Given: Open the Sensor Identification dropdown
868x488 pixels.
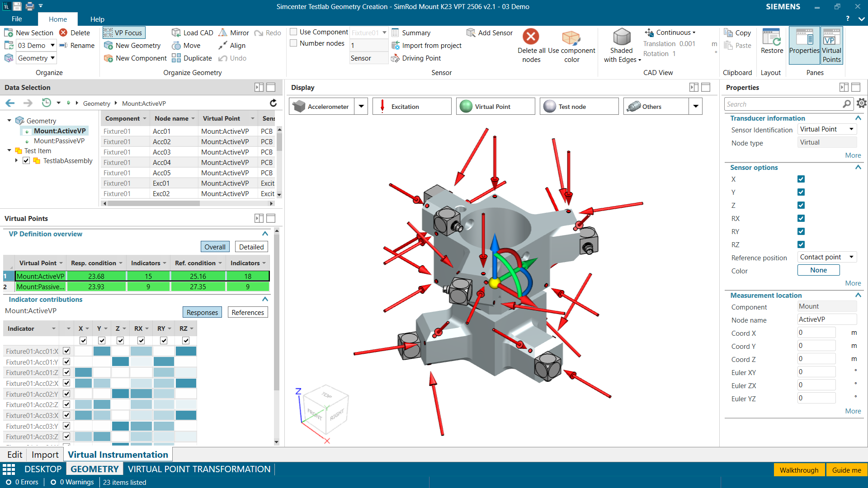Looking at the screenshot, I should point(851,129).
